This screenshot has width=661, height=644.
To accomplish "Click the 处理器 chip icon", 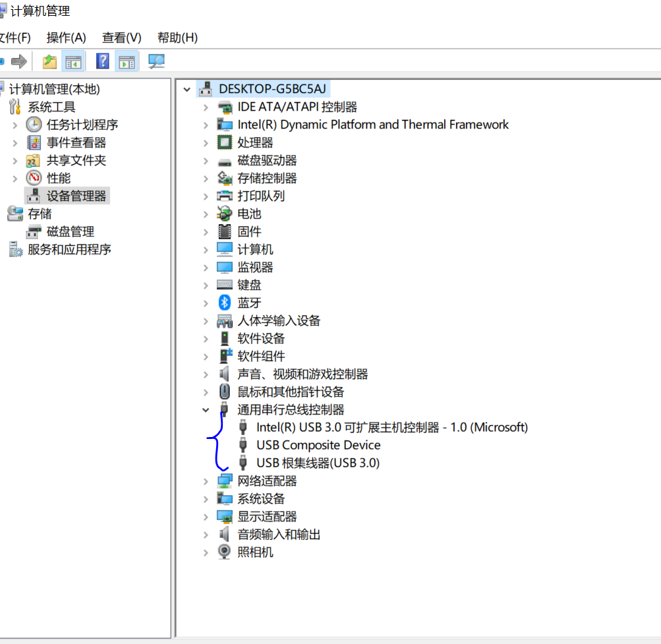I will pos(224,142).
